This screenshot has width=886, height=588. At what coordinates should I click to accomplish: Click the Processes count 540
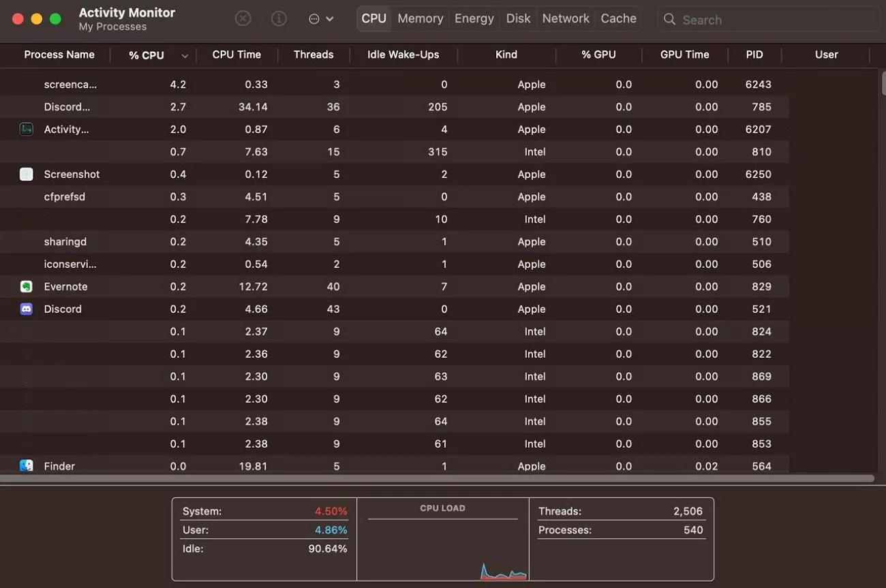(x=693, y=530)
